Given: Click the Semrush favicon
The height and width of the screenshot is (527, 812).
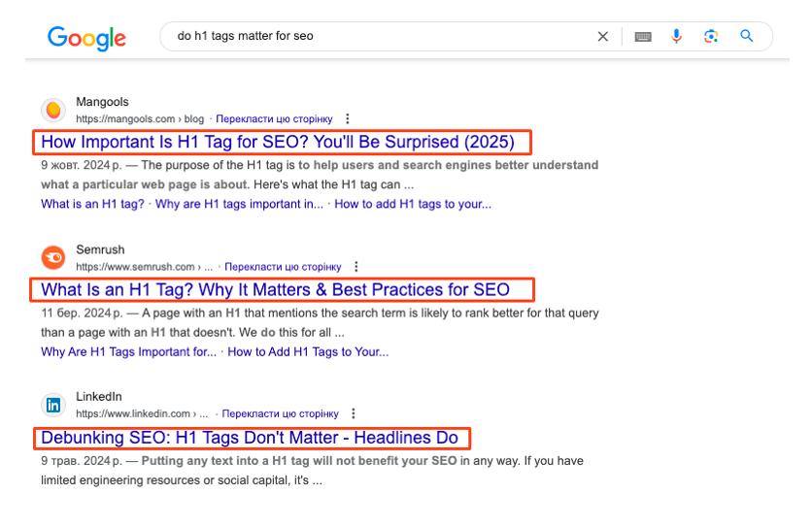Looking at the screenshot, I should click(x=53, y=257).
